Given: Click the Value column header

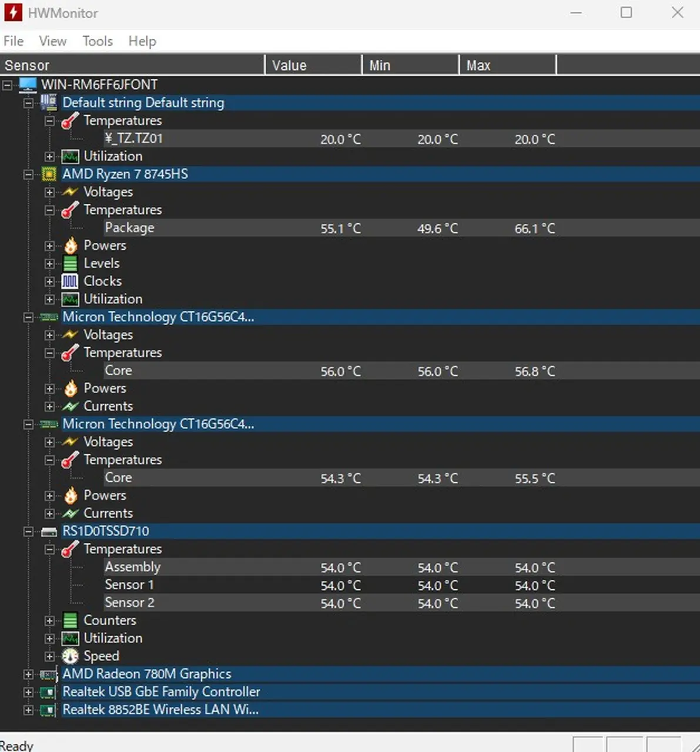Looking at the screenshot, I should coord(289,65).
